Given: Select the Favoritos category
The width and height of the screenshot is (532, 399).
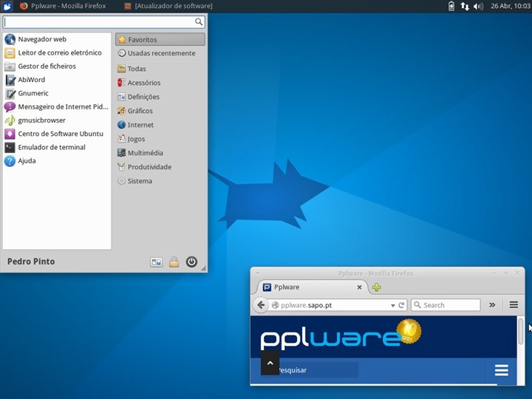Looking at the screenshot, I should click(160, 39).
